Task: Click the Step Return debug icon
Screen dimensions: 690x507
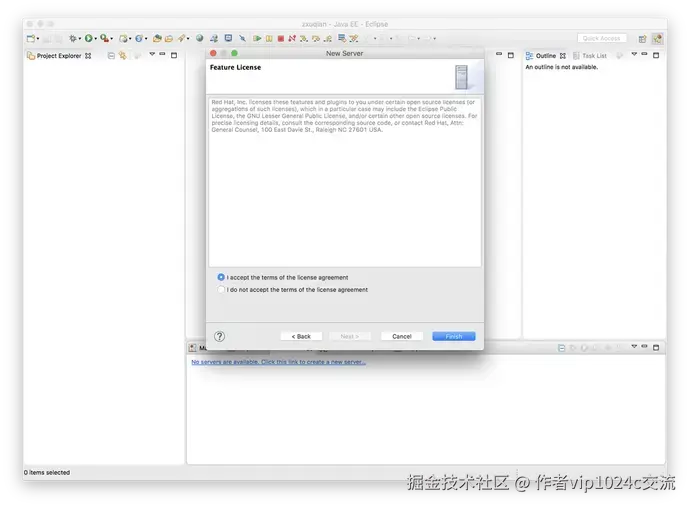Action: 327,39
